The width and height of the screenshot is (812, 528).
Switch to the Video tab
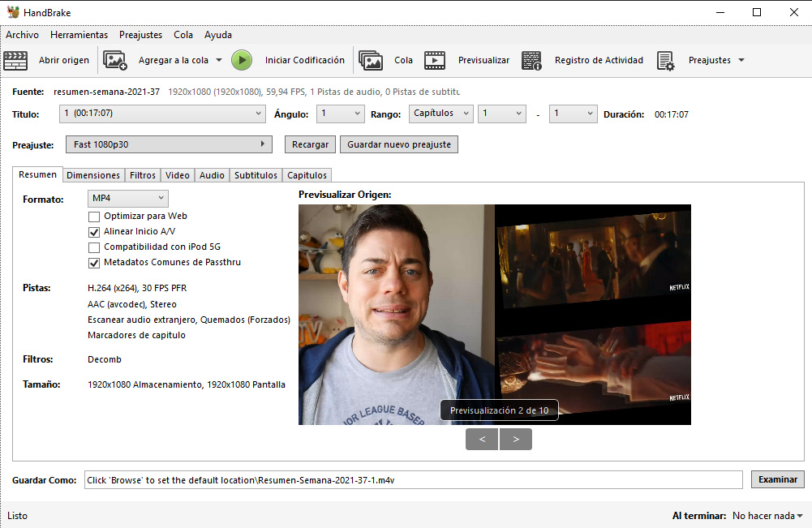tap(178, 175)
